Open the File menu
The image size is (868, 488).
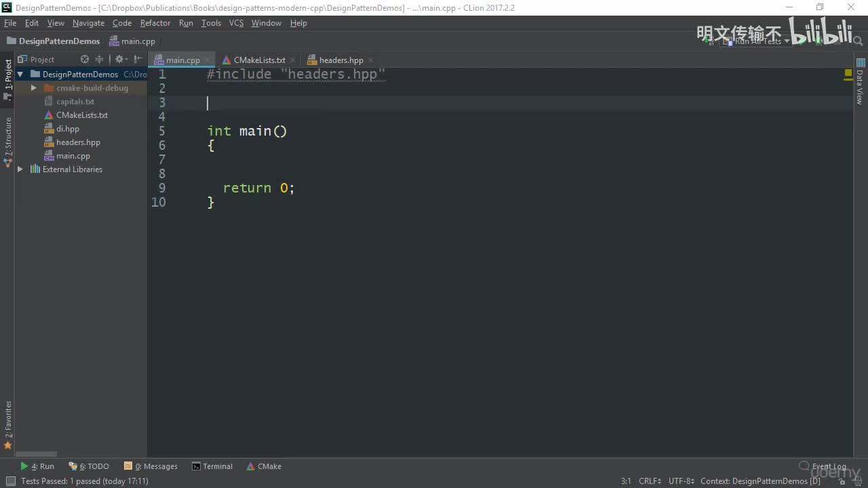pyautogui.click(x=10, y=23)
